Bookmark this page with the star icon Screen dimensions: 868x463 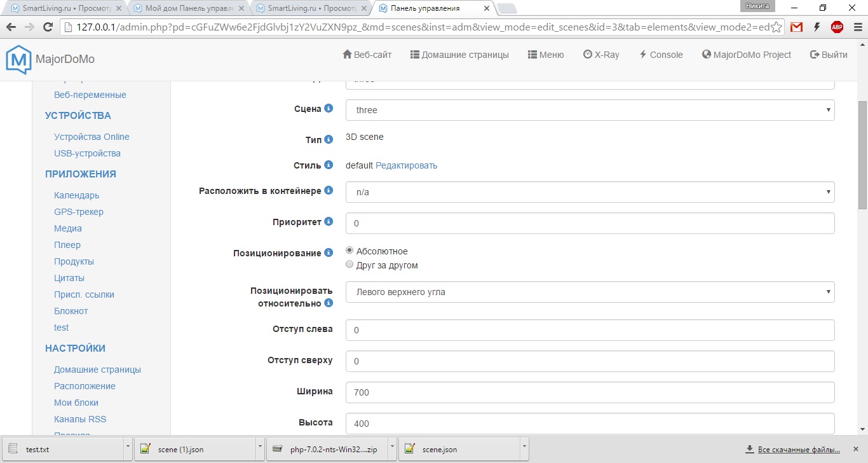coord(776,27)
